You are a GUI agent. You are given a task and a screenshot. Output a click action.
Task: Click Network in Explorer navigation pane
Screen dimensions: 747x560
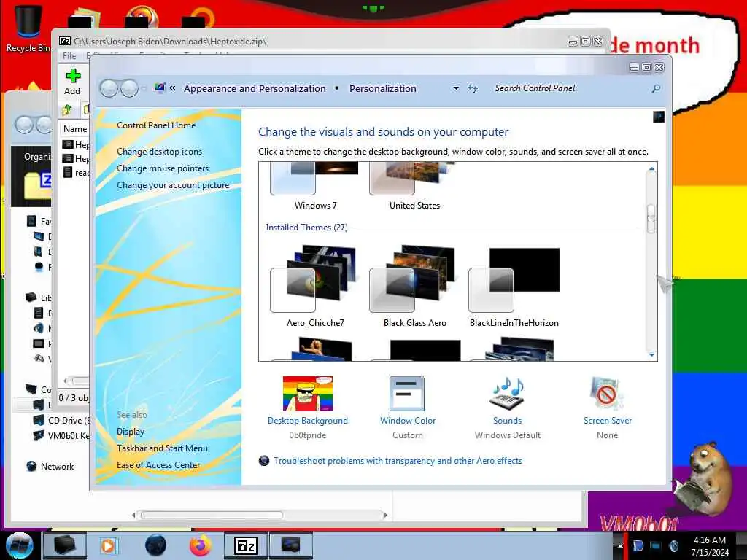(x=50, y=466)
